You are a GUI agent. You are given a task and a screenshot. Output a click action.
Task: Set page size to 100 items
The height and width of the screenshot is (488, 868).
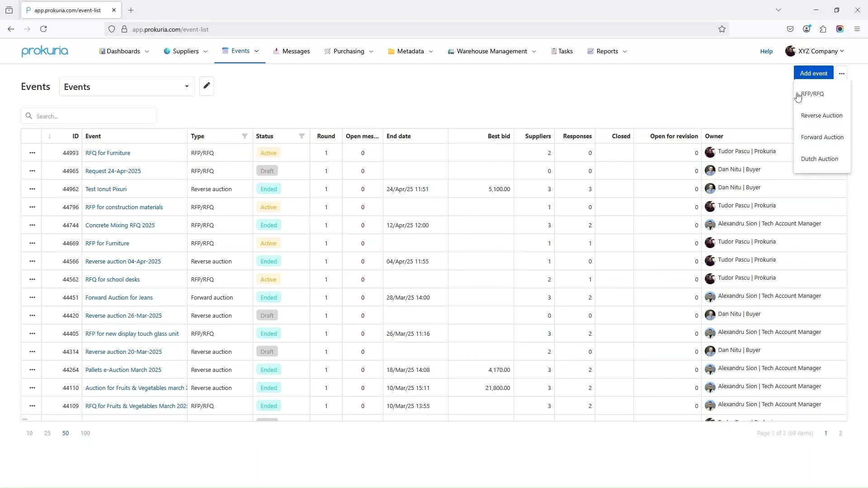pos(85,433)
